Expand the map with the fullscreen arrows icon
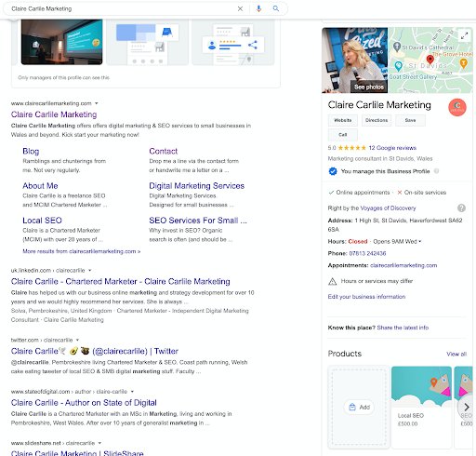Viewport: 476px width, 456px height. pos(464,35)
